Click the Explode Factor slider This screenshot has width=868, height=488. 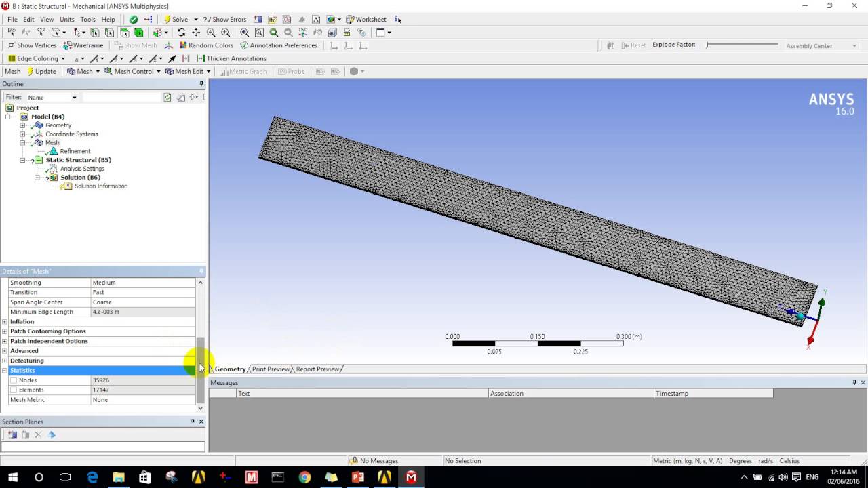tap(742, 45)
